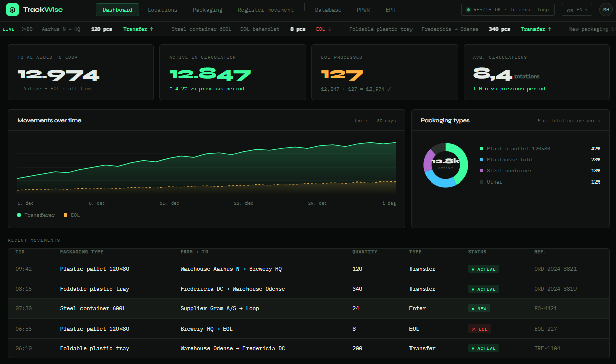
Task: Open the user avatar menu labeled MH
Action: click(606, 9)
